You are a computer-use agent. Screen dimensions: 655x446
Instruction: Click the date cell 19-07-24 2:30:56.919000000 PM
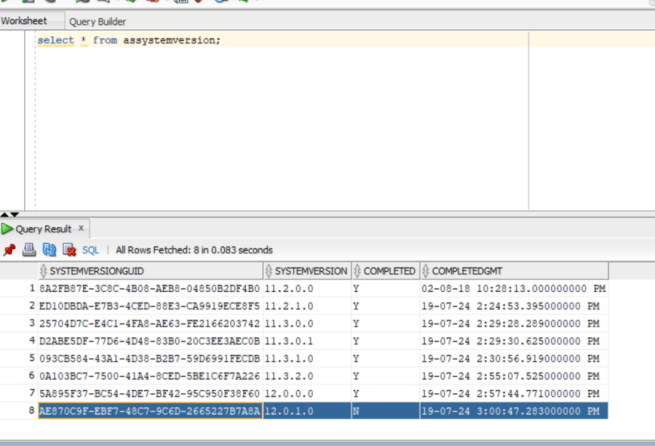pos(514,359)
